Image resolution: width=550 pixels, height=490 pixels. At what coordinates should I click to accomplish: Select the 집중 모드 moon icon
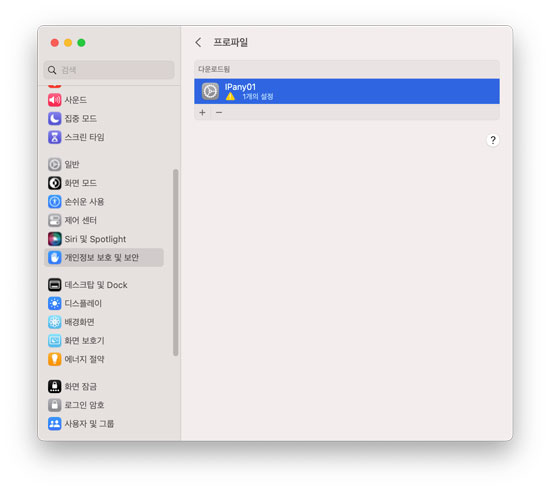(x=54, y=119)
